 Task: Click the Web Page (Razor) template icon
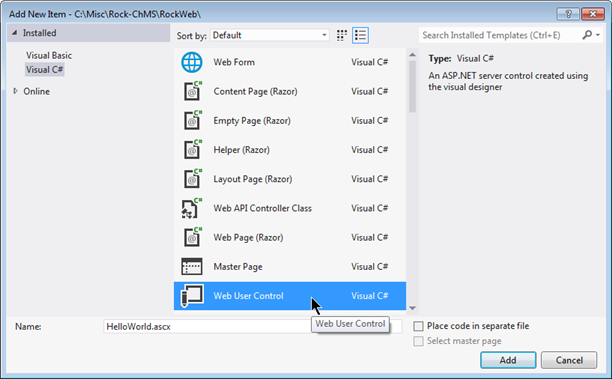click(193, 237)
